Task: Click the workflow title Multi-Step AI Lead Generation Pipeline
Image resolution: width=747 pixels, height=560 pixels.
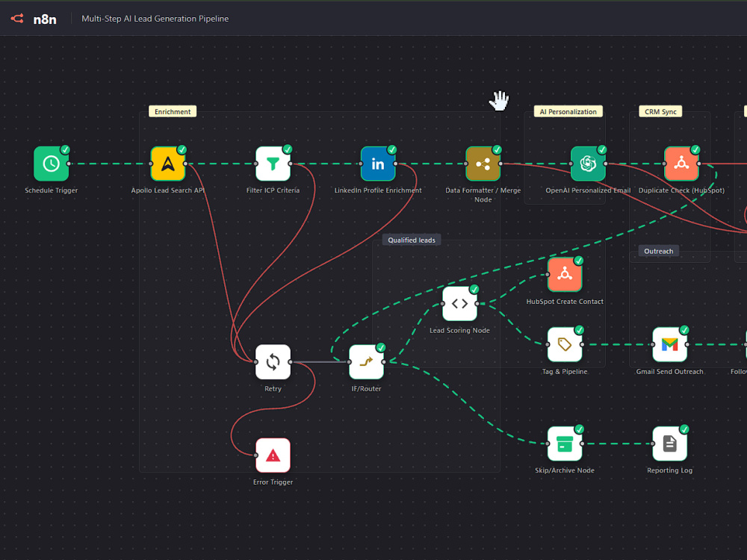Action: pyautogui.click(x=155, y=19)
